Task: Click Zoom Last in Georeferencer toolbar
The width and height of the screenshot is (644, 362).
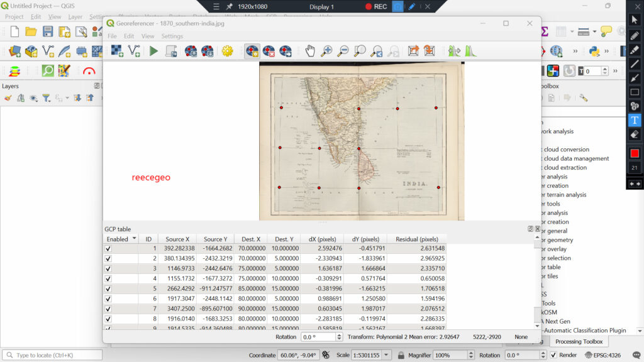Action: [x=376, y=51]
